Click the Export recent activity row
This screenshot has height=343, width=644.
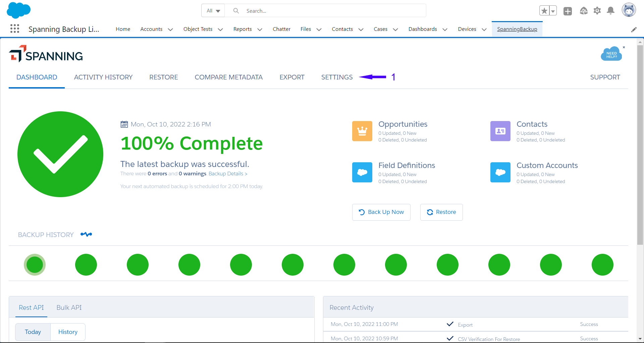[x=475, y=324]
